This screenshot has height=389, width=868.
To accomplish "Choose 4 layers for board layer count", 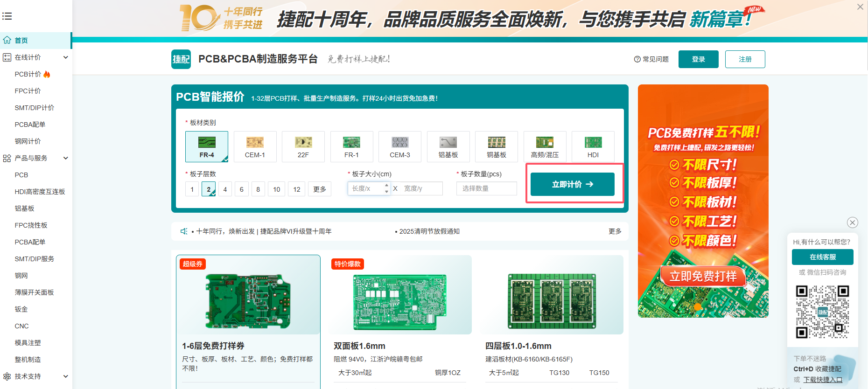I will [x=225, y=189].
